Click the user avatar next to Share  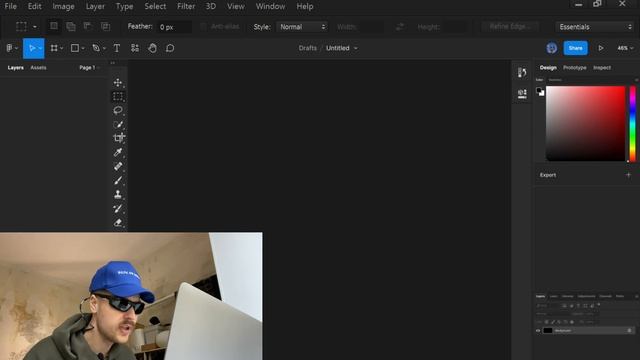(x=551, y=48)
